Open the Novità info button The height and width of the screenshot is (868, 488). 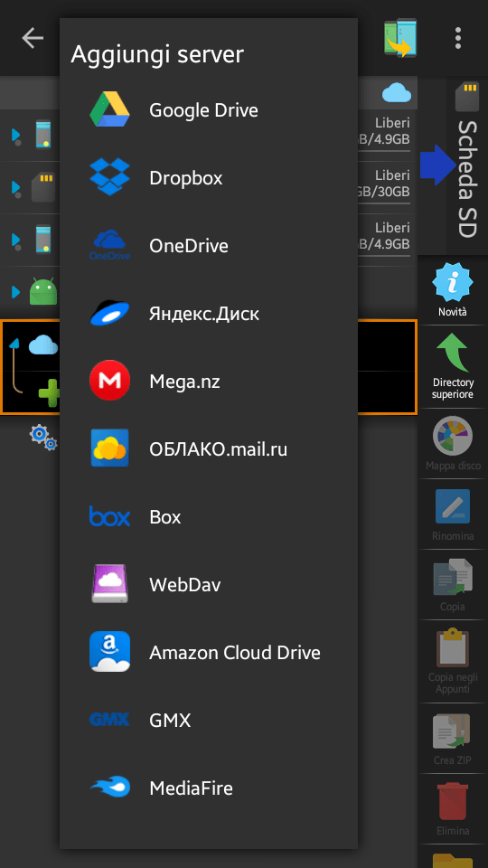pos(453,290)
